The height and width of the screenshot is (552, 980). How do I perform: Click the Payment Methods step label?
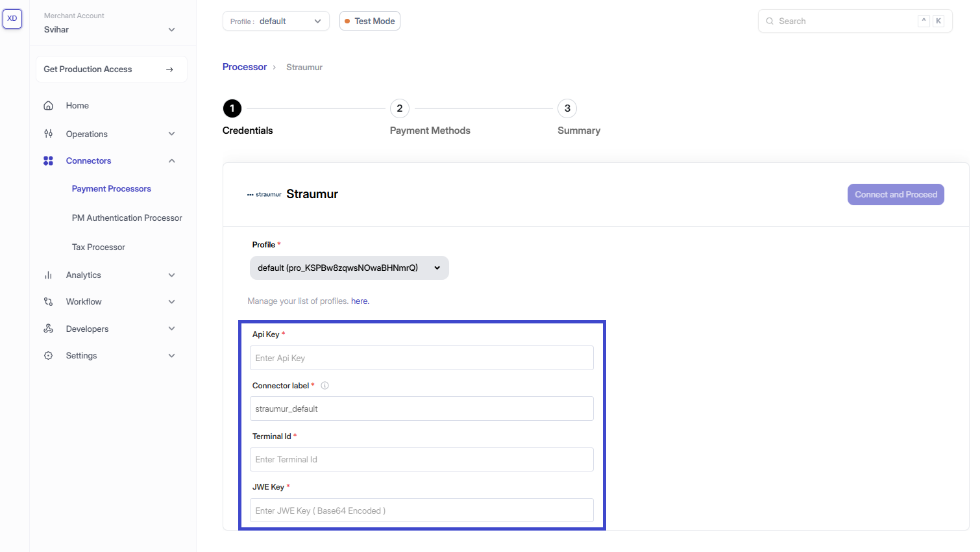[x=430, y=131]
